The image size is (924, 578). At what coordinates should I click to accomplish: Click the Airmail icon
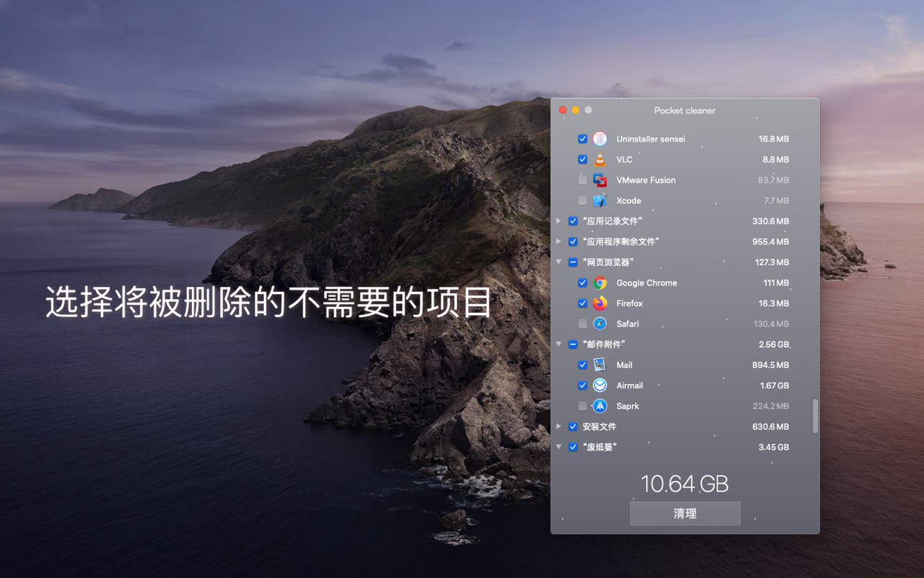(600, 385)
